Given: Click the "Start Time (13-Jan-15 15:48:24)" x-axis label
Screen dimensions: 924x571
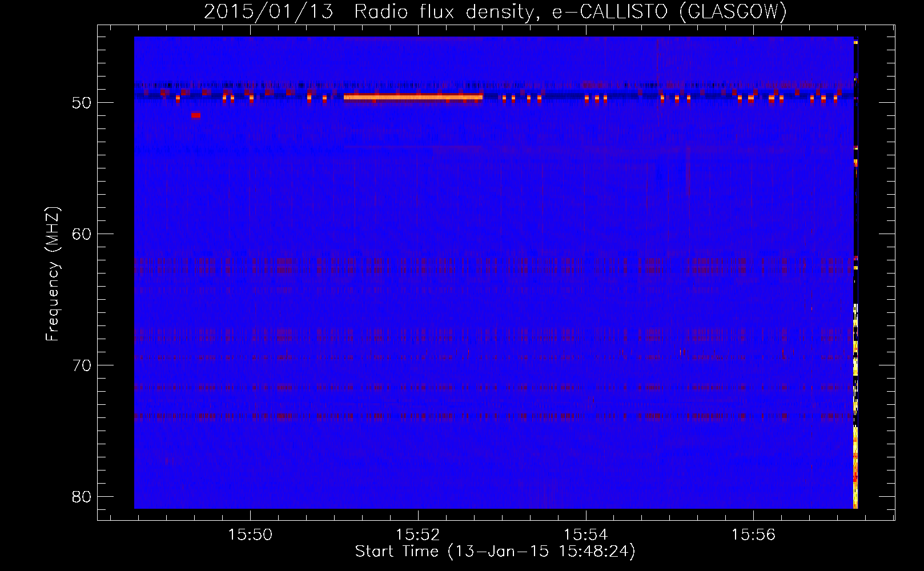Looking at the screenshot, I should pyautogui.click(x=495, y=552).
